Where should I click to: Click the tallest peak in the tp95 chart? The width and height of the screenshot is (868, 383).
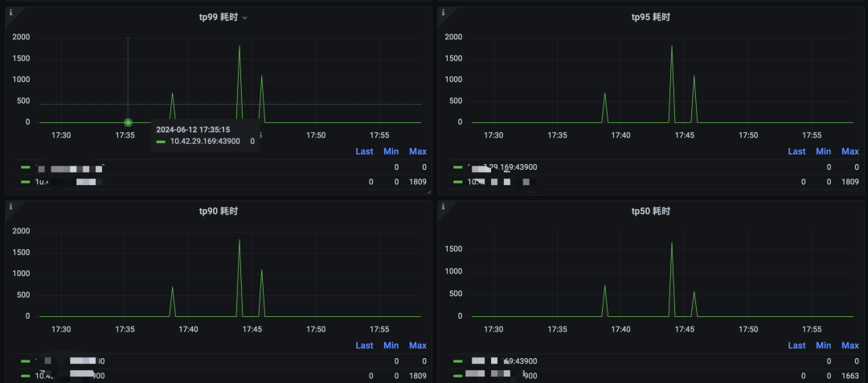click(671, 46)
